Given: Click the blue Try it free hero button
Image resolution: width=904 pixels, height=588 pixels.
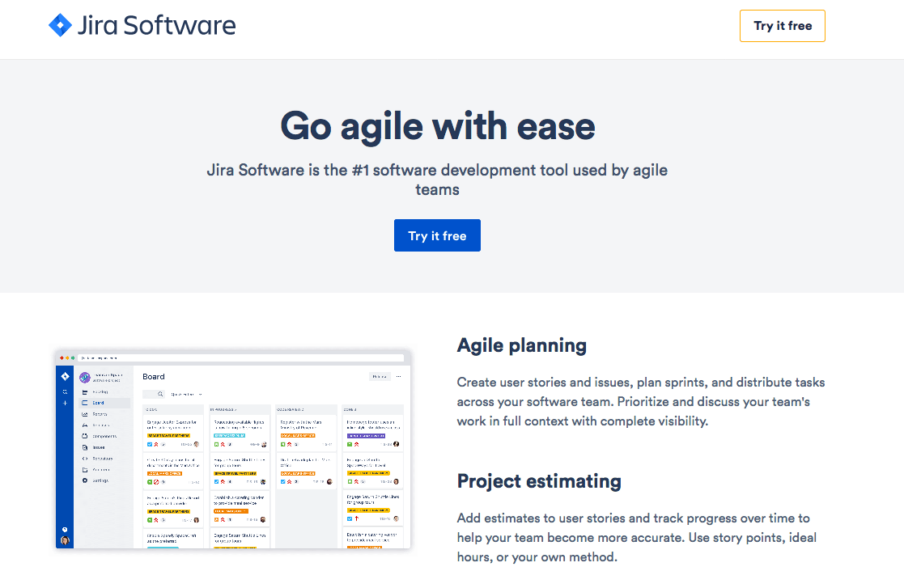Looking at the screenshot, I should (437, 235).
